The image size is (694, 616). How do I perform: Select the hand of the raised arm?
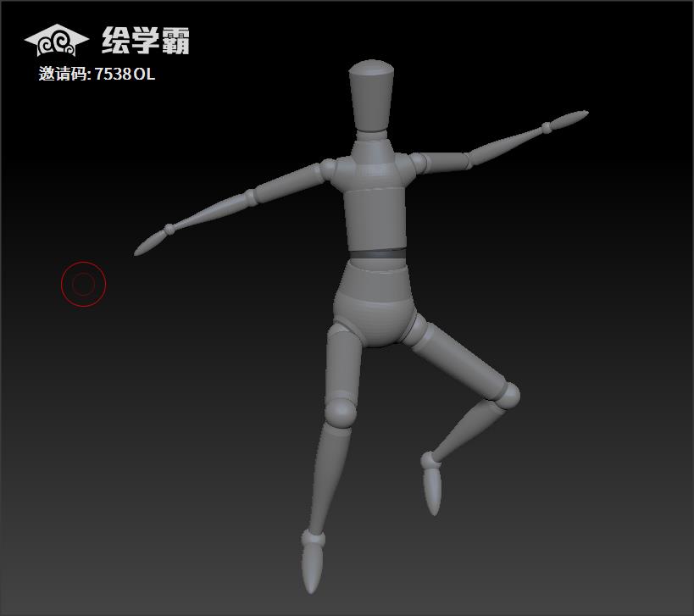569,119
